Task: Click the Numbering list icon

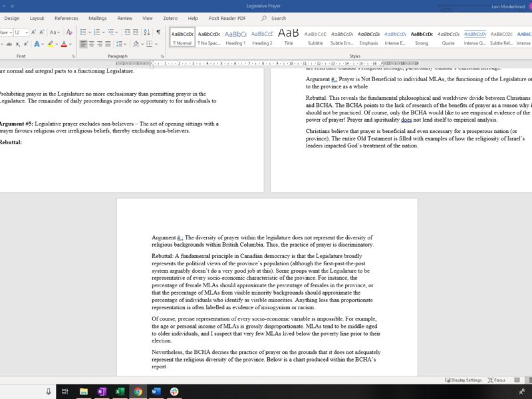Action: pyautogui.click(x=97, y=32)
